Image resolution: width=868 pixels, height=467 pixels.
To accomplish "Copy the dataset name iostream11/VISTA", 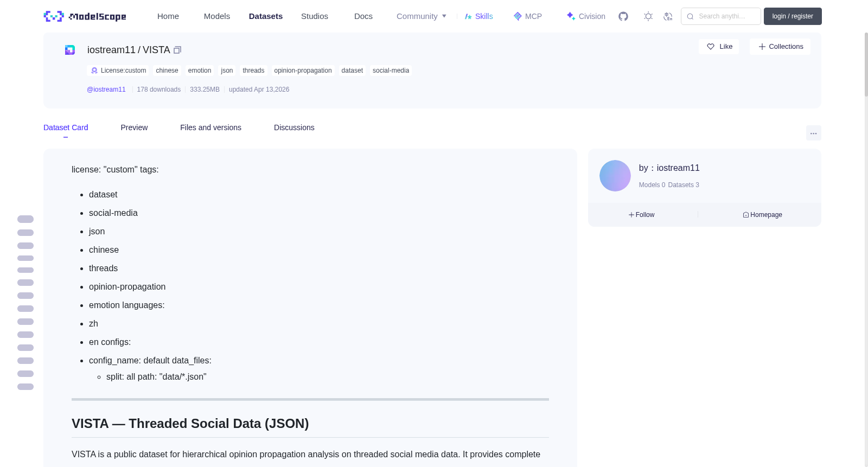I will [177, 50].
